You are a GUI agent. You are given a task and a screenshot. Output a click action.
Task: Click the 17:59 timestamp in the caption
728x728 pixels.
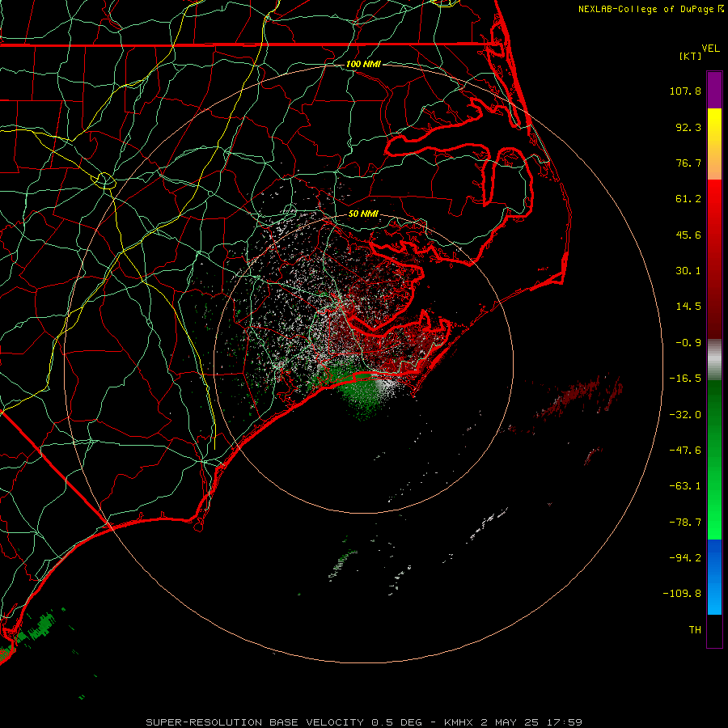coord(565,722)
